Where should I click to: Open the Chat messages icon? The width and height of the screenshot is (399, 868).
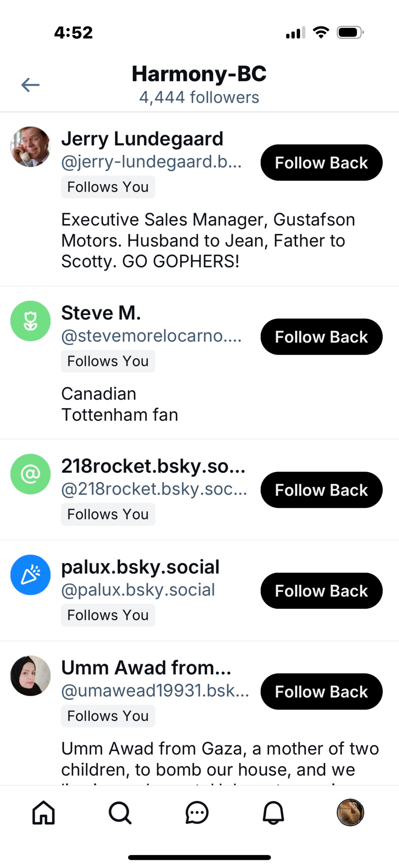[197, 812]
